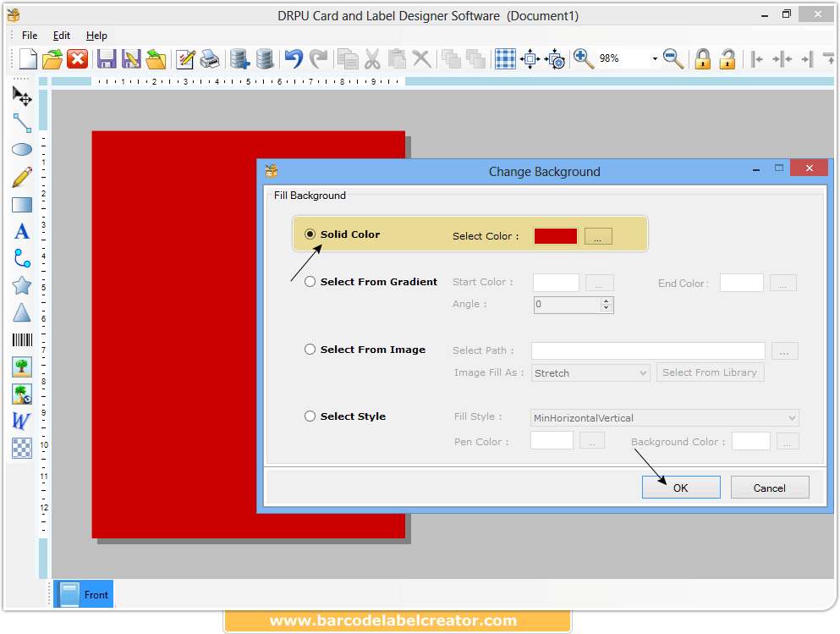This screenshot has width=840, height=634.
Task: Open the zoom percentage dropdown
Action: [x=655, y=58]
